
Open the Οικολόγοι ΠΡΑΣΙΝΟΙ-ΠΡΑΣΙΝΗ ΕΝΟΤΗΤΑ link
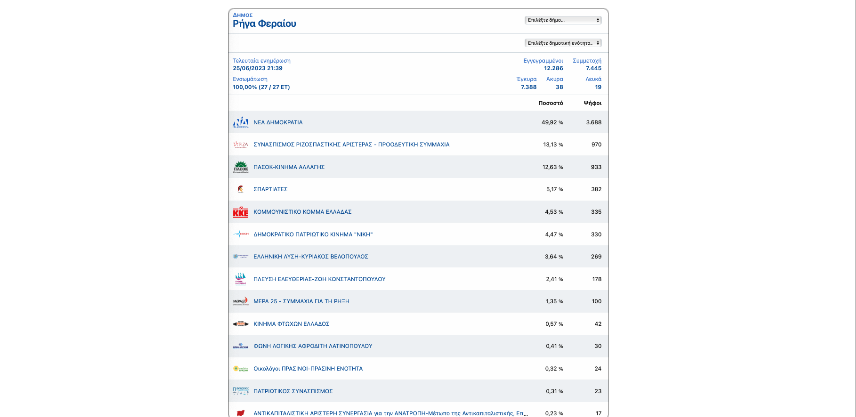click(x=308, y=368)
